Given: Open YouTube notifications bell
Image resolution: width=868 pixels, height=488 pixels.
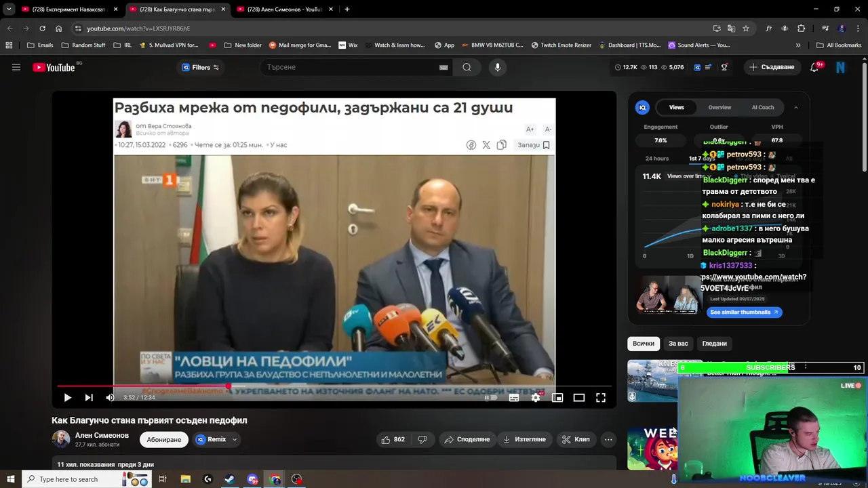Looking at the screenshot, I should pos(814,67).
